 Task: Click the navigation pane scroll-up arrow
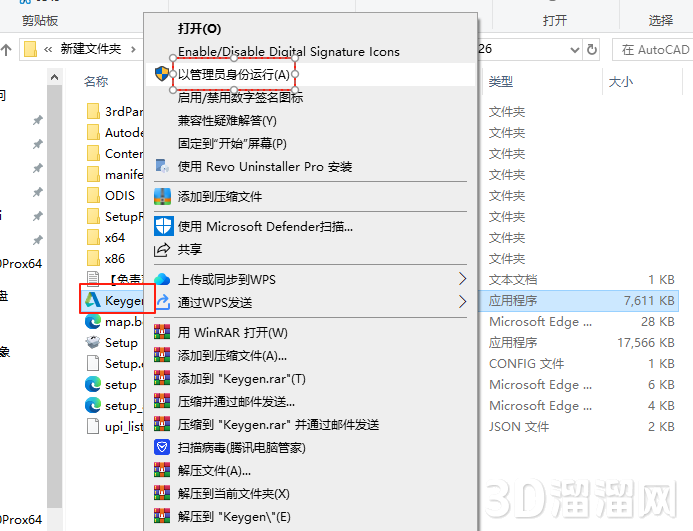click(54, 77)
